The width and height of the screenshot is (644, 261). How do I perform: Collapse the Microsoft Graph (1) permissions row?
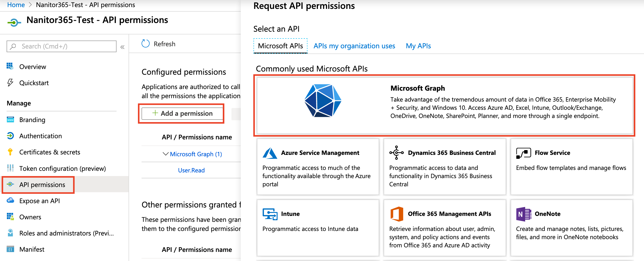tap(165, 154)
